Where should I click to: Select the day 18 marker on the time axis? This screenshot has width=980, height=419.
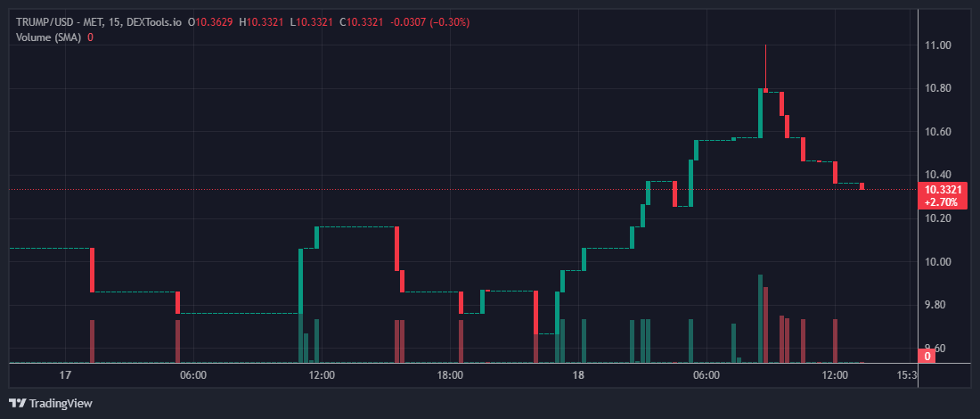click(x=578, y=375)
